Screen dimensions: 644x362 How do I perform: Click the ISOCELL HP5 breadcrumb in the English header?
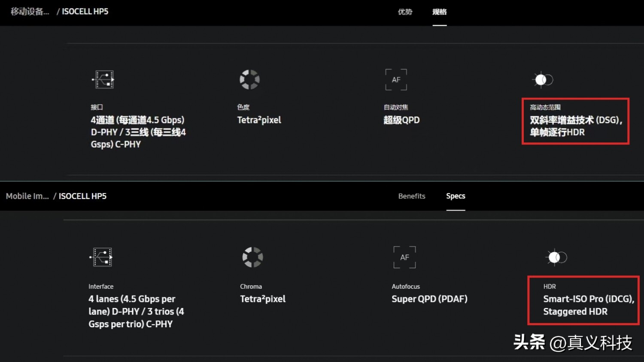82,196
